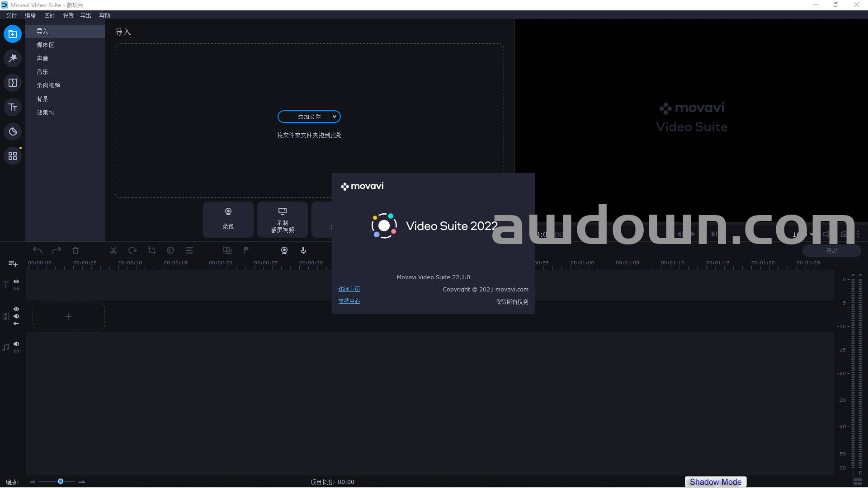
Task: Open the More tools grid icon
Action: coord(13,156)
